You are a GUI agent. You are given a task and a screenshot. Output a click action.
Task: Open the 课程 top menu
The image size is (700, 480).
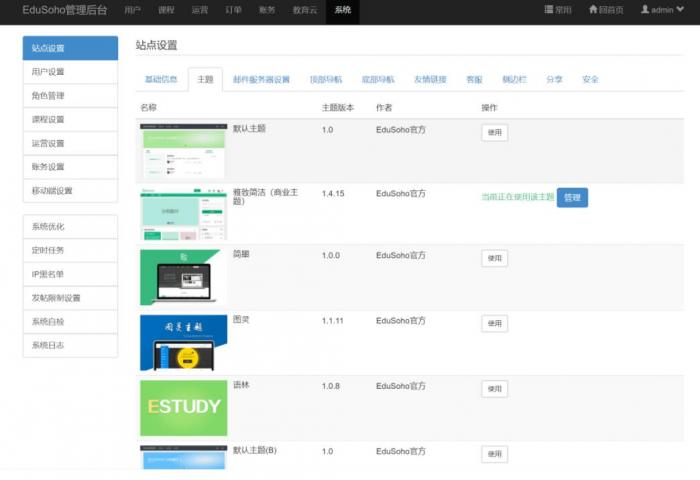click(x=166, y=9)
